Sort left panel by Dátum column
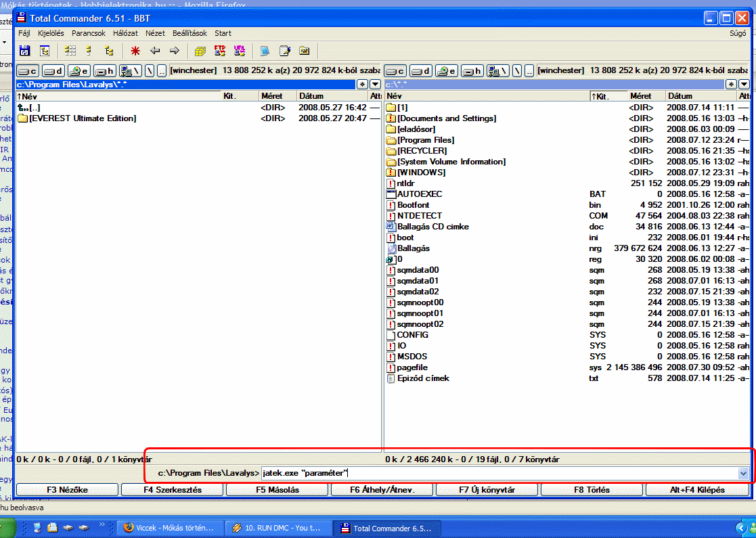 click(332, 96)
